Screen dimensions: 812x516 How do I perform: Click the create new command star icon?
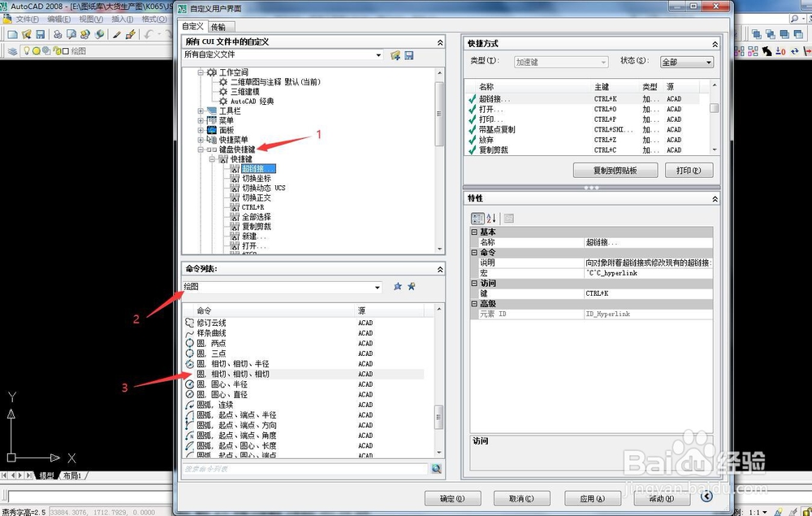(411, 286)
